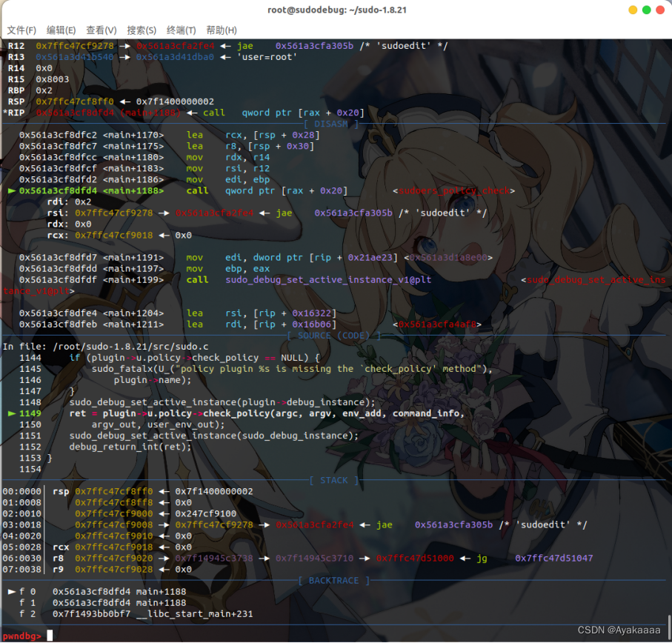The image size is (672, 643).
Task: Click backtrace frame f 1
Action: coord(102,603)
